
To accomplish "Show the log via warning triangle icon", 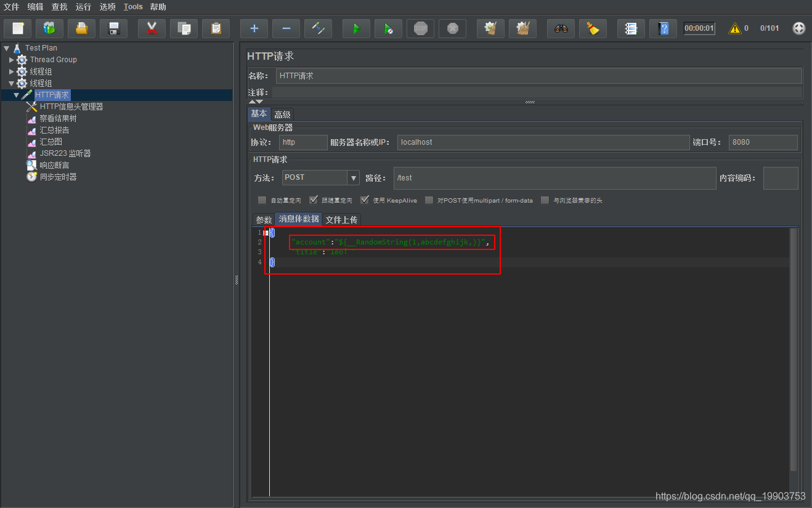I will pyautogui.click(x=735, y=28).
